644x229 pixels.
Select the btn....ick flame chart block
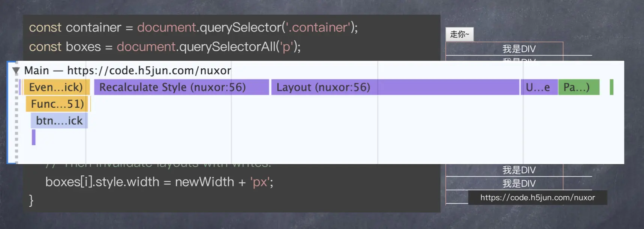point(59,121)
